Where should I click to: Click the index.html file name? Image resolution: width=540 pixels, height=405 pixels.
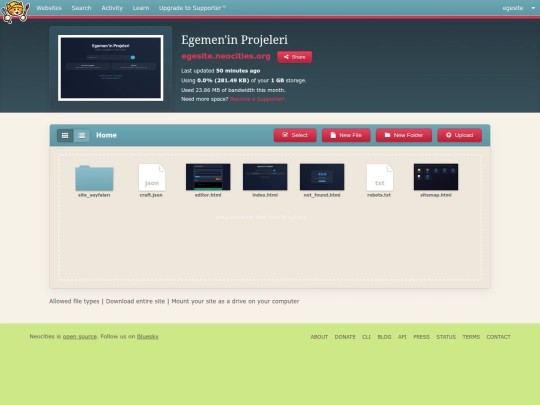(x=265, y=195)
